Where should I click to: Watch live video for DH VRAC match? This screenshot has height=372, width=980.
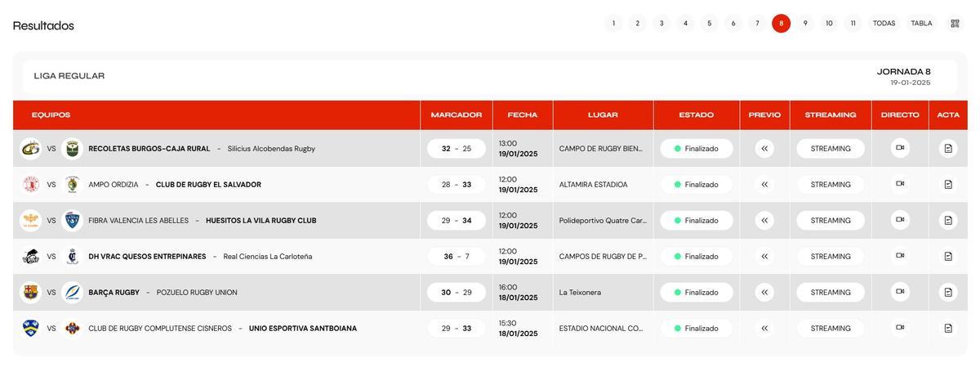(900, 256)
